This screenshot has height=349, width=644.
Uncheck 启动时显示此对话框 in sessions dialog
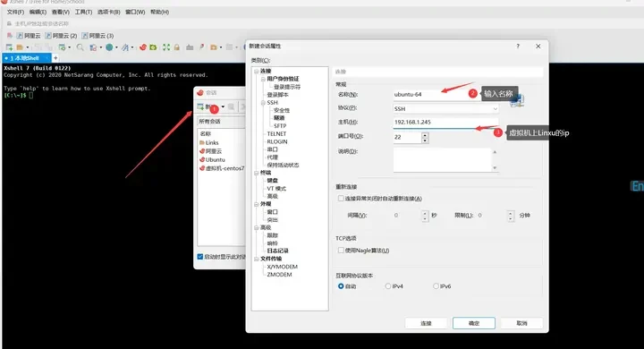point(200,257)
